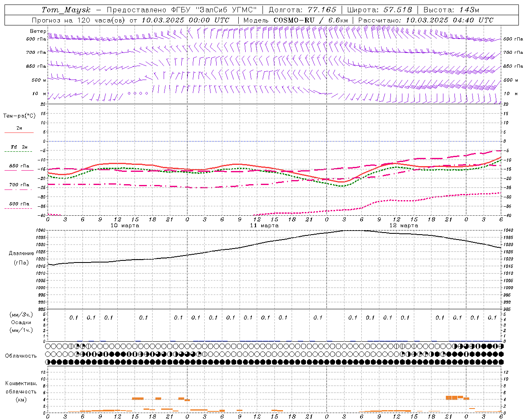Image resolution: width=525 pixels, height=420 pixels.
Task: Click 'Рассчитано: 10.03.2025 04:40 UTC' timestamp
Action: [x=426, y=20]
